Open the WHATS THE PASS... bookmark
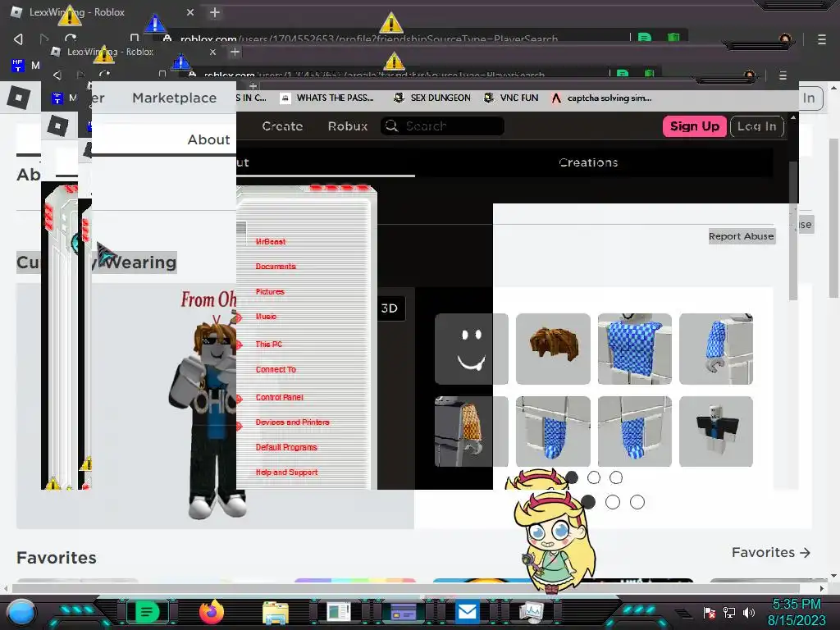Viewport: 840px width, 630px height. coord(328,98)
